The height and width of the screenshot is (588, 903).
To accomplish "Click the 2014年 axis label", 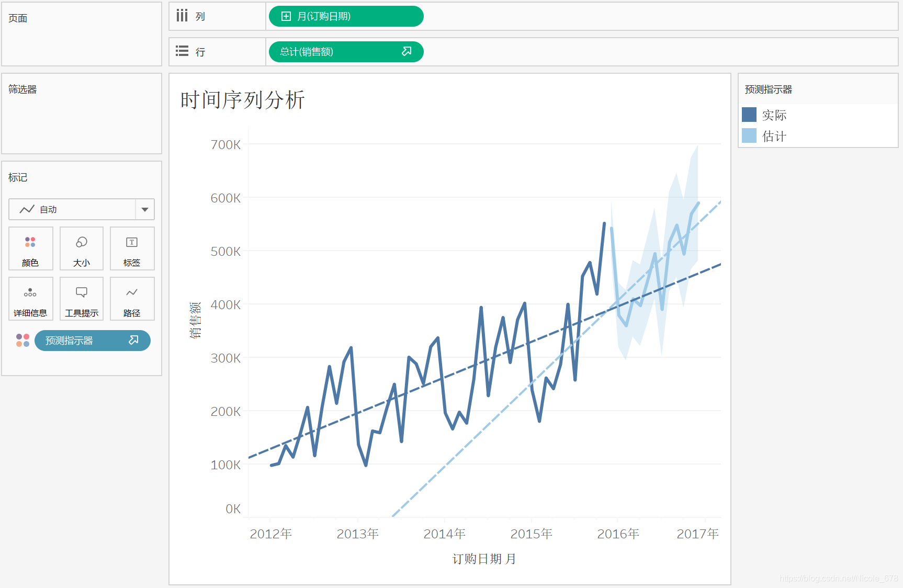I will [444, 534].
